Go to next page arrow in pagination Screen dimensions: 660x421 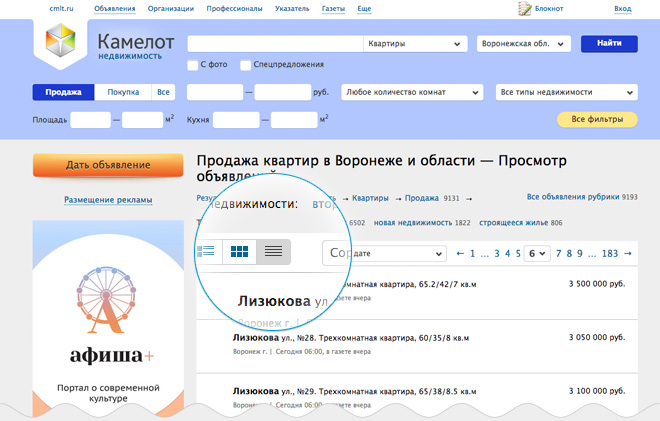pyautogui.click(x=627, y=254)
